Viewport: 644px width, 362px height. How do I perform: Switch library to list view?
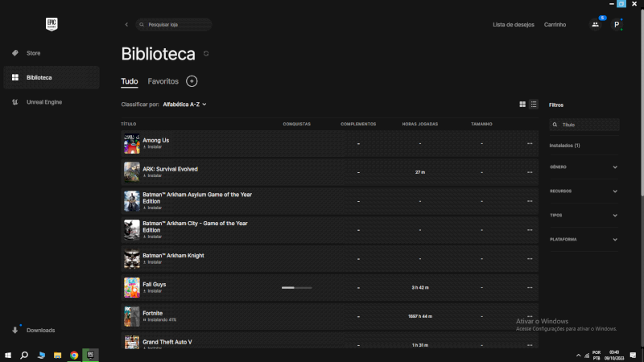pos(533,105)
